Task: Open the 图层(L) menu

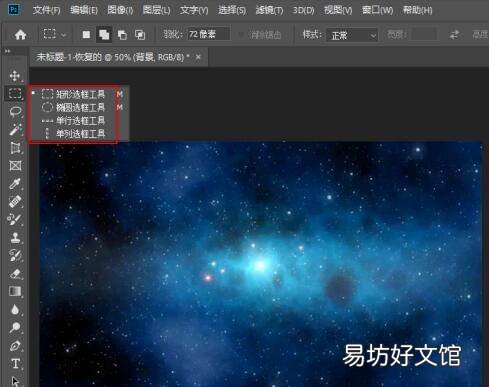Action: tap(156, 10)
